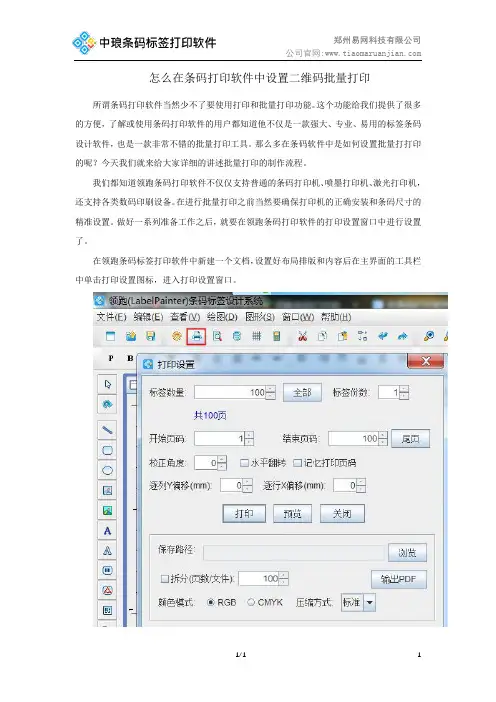
Task: Click the 打印 button
Action: 244,514
